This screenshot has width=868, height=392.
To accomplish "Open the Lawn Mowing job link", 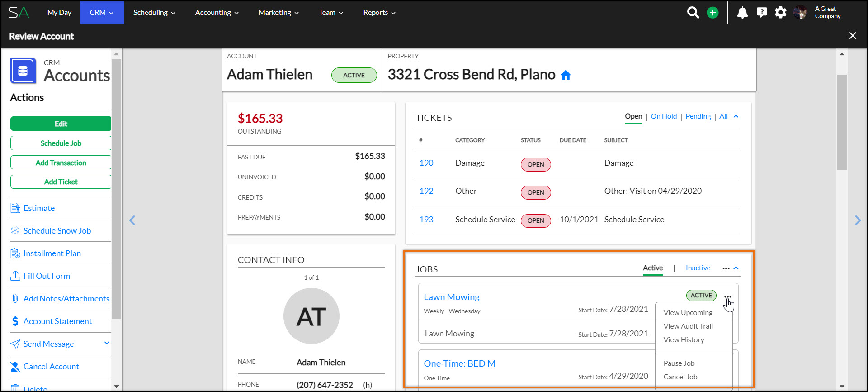I will tap(452, 297).
